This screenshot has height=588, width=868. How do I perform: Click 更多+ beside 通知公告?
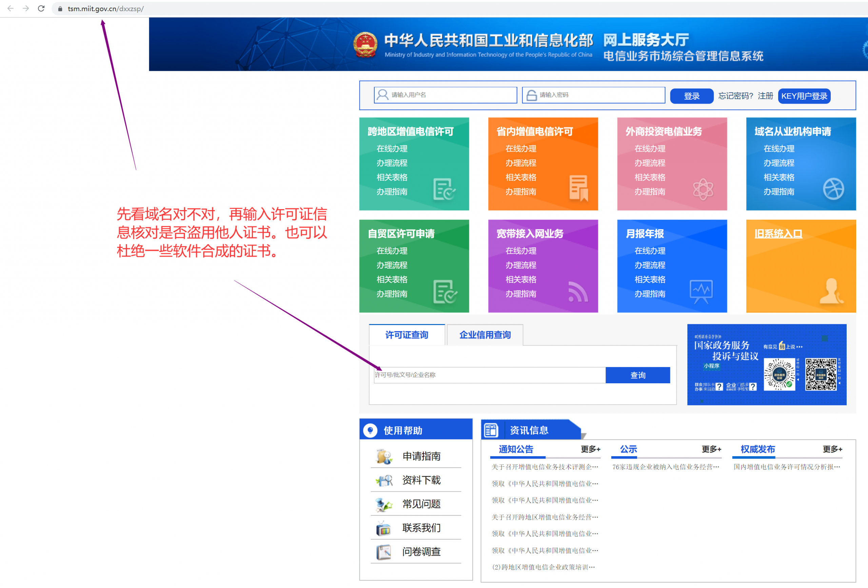pos(590,449)
